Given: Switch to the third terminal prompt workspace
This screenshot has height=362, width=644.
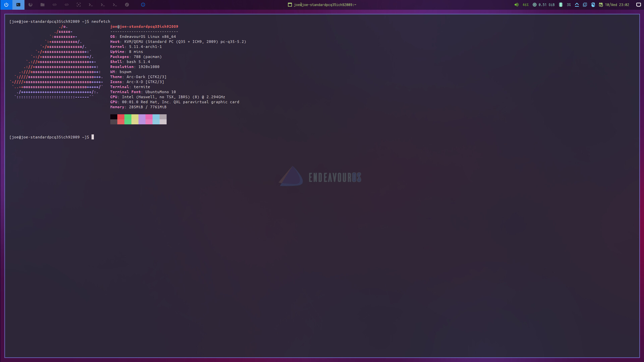Looking at the screenshot, I should [x=115, y=5].
